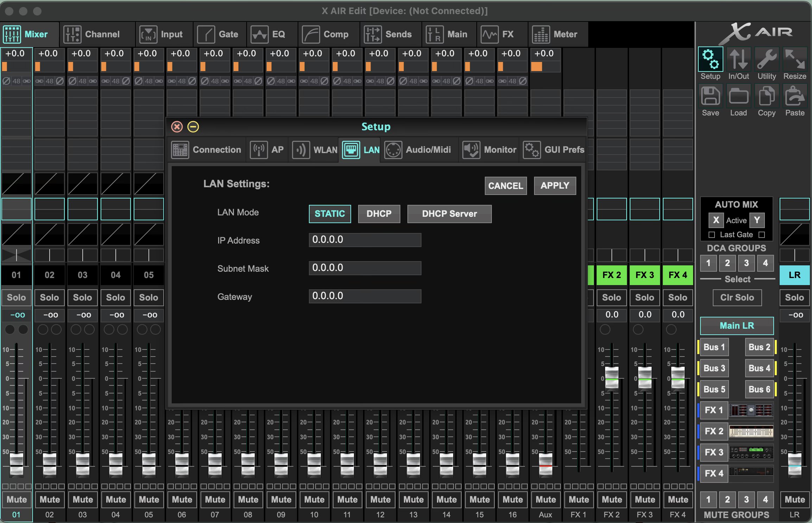Click the Paste scene icon
Screen dimensions: 812x523
[795, 96]
